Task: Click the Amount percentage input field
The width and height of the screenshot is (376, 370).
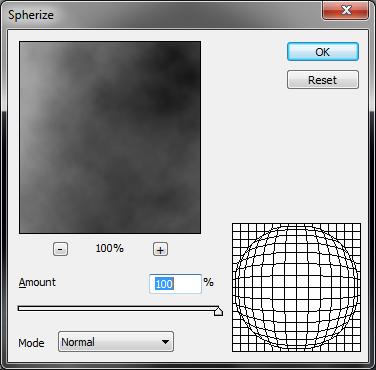Action: pos(175,284)
